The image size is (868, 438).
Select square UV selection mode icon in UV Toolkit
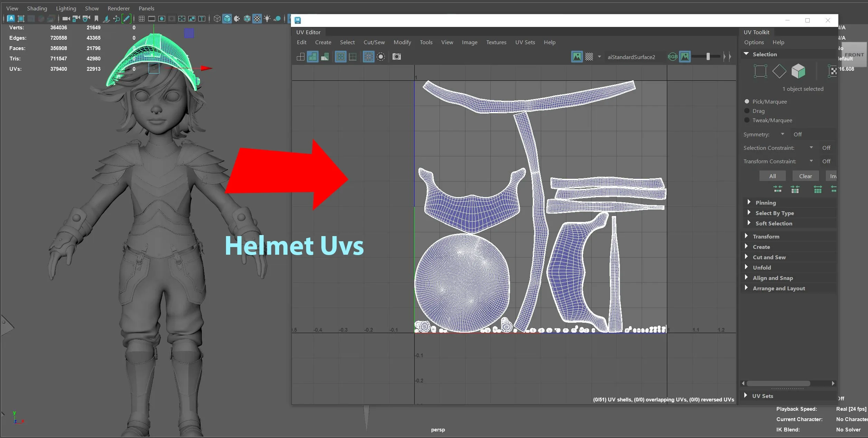pyautogui.click(x=760, y=71)
